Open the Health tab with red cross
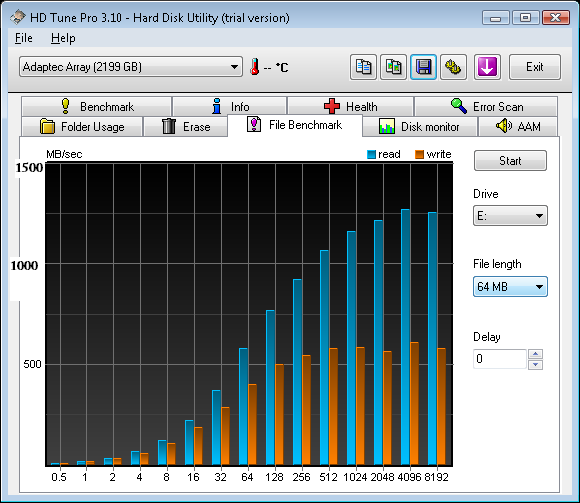Viewport: 580px width, 503px height. pyautogui.click(x=350, y=107)
